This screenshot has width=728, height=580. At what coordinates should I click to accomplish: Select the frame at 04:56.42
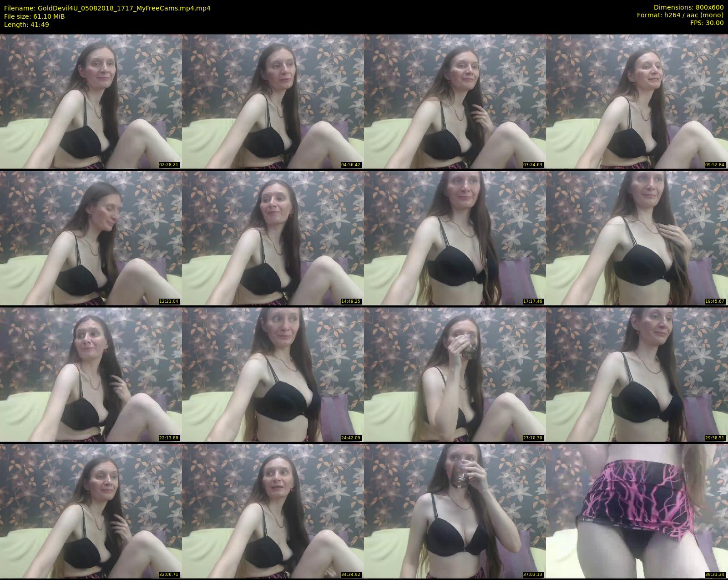273,101
